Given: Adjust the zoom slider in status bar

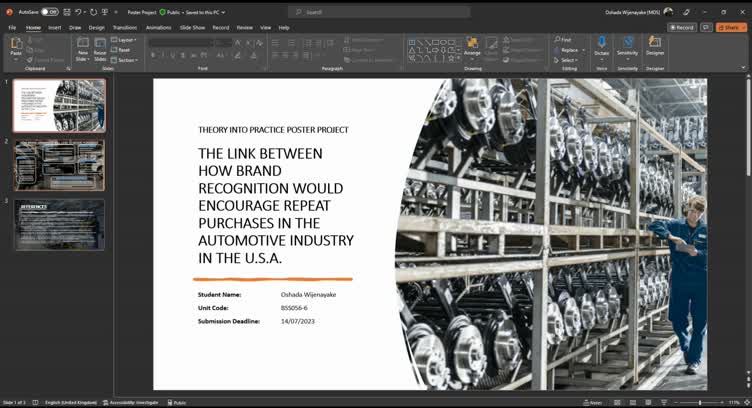Looking at the screenshot, I should [x=700, y=402].
